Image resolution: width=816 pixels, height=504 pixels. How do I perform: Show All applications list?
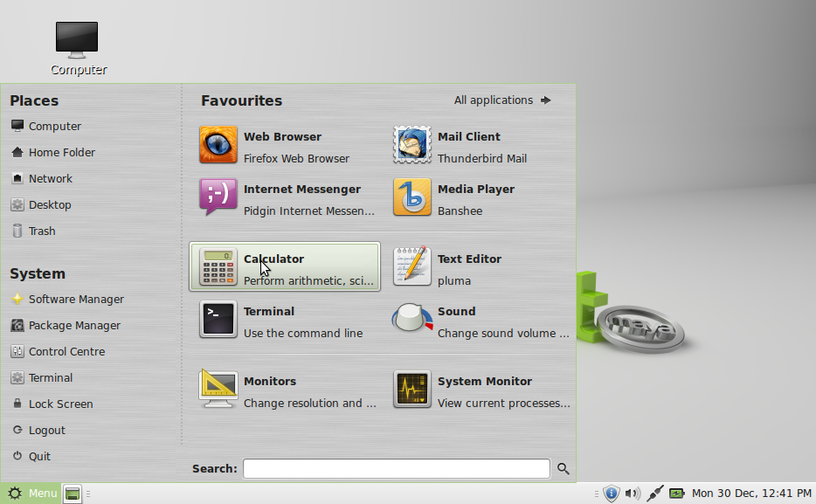tap(502, 100)
